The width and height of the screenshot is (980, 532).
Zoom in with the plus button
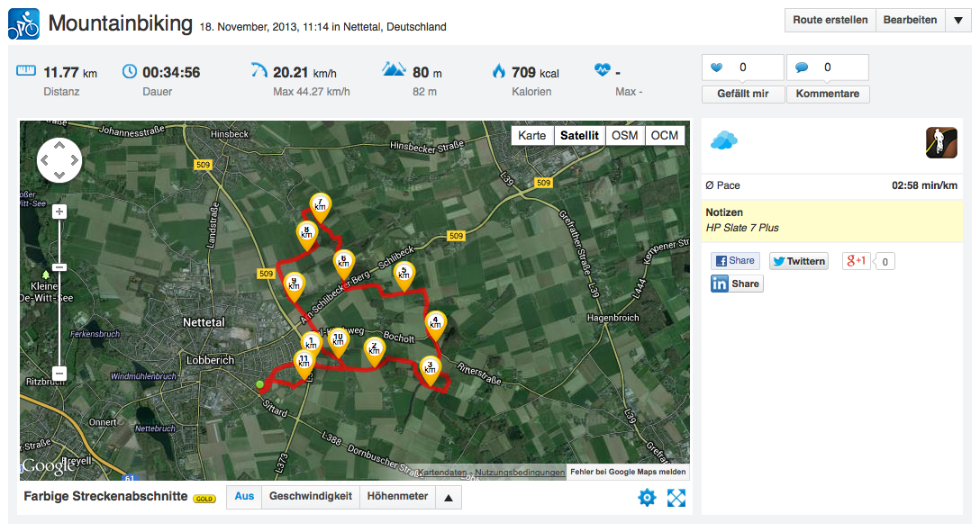click(x=59, y=212)
